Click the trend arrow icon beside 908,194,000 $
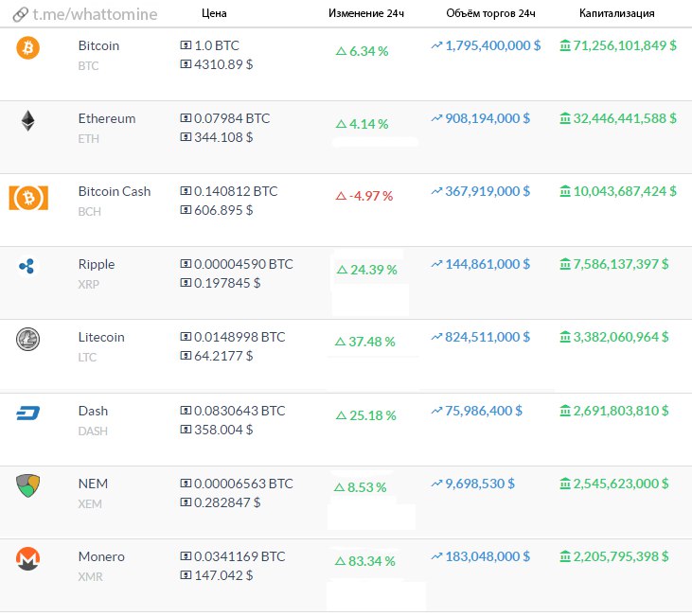The width and height of the screenshot is (692, 616). [x=436, y=118]
